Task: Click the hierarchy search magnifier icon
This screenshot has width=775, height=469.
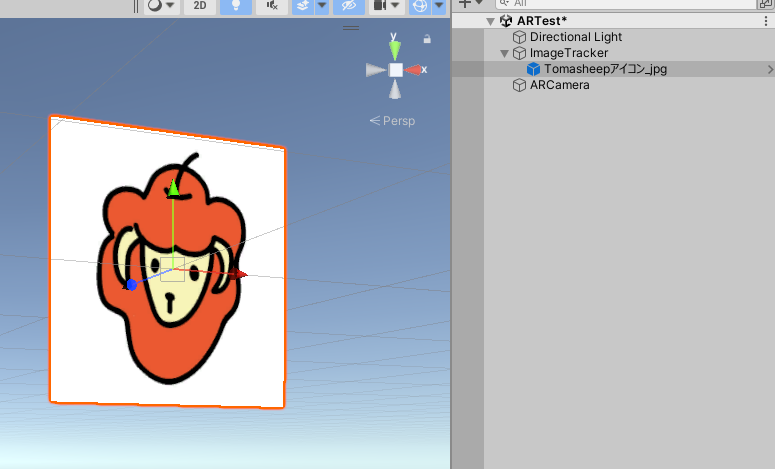Action: [505, 3]
